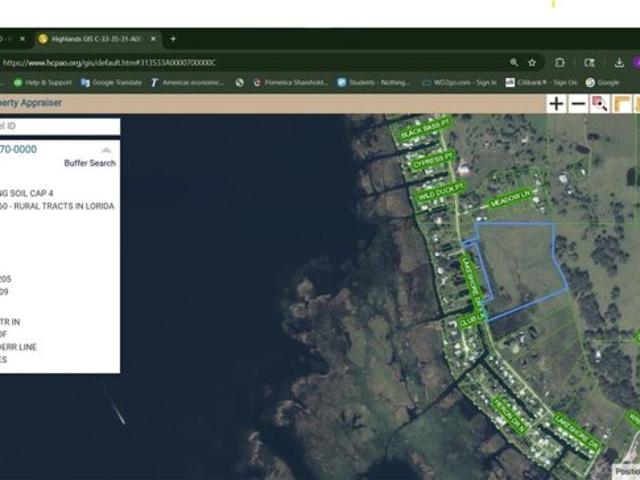Bookmark this page with the star icon
Image resolution: width=640 pixels, height=480 pixels.
pyautogui.click(x=532, y=62)
